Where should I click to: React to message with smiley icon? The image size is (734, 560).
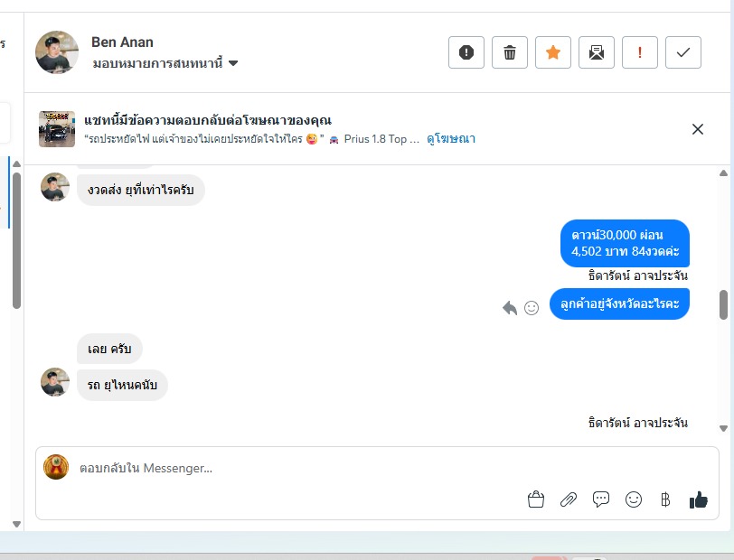pos(532,308)
